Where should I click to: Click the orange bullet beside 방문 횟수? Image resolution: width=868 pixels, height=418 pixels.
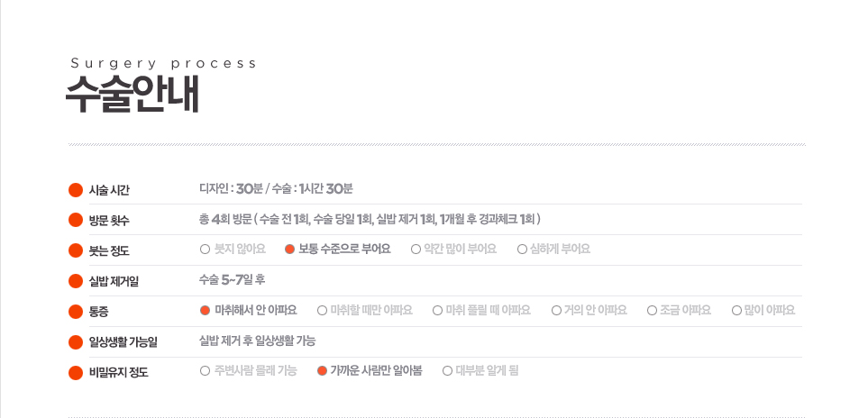pyautogui.click(x=76, y=220)
